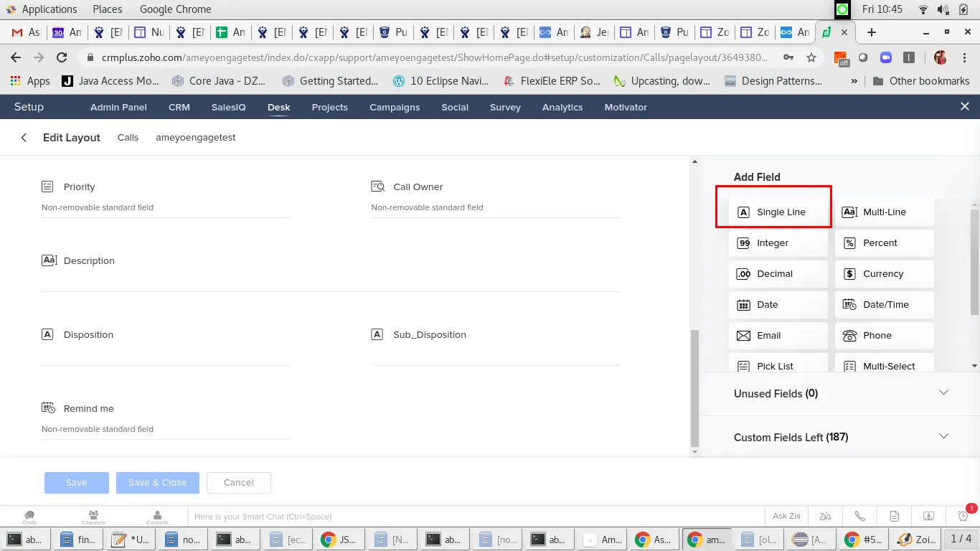This screenshot has width=980, height=551.
Task: Open the Chats panel icon
Action: pos(29,517)
